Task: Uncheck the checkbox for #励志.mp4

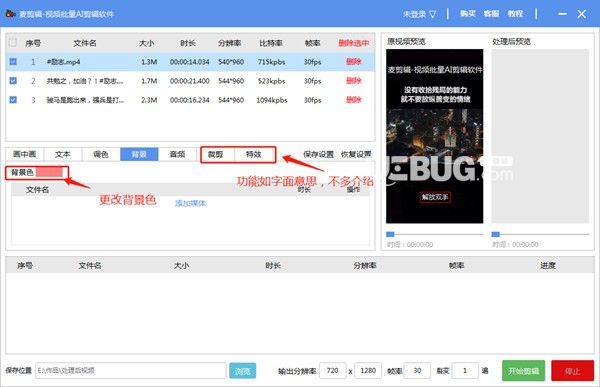Action: click(x=13, y=61)
